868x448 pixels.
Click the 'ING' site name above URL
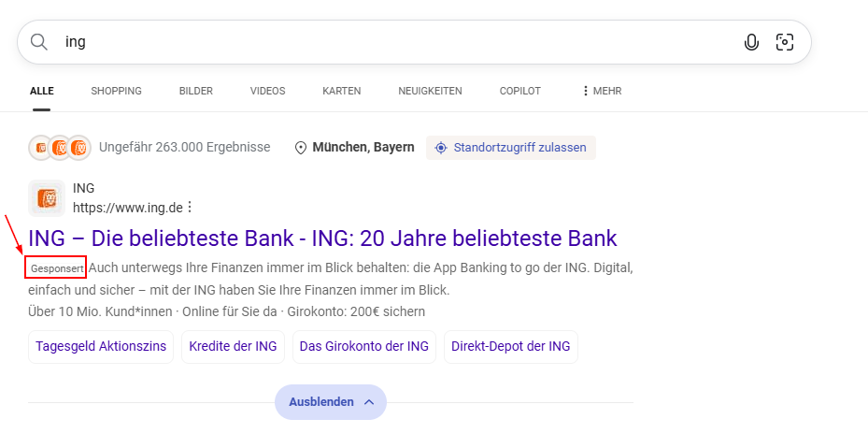[x=83, y=189]
